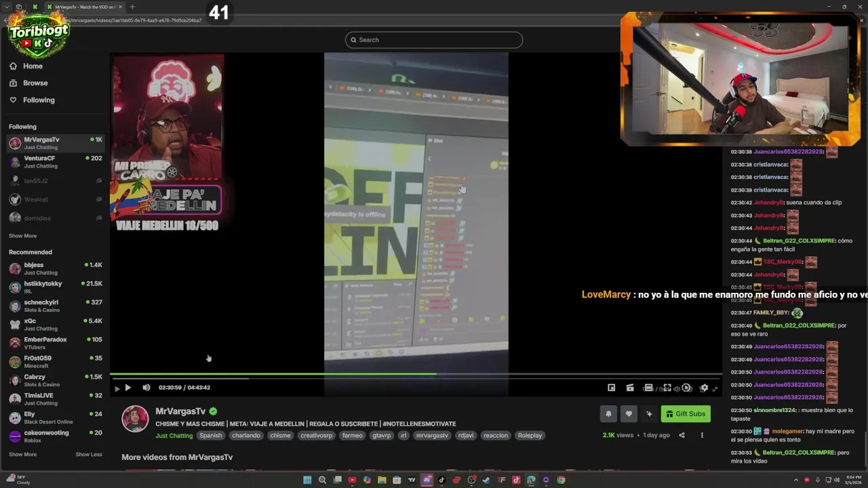The height and width of the screenshot is (488, 868).
Task: Open Windows taskbar search
Action: click(x=322, y=480)
